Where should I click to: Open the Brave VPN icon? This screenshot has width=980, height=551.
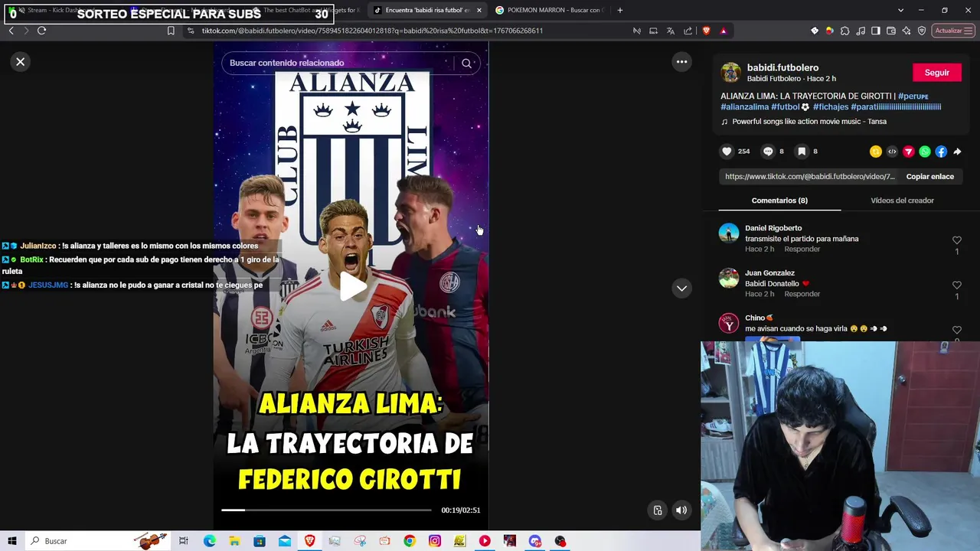click(922, 31)
